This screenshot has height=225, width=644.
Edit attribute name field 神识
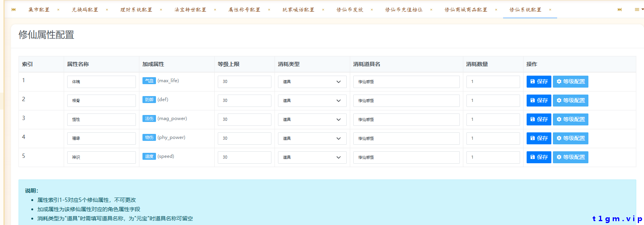point(102,157)
